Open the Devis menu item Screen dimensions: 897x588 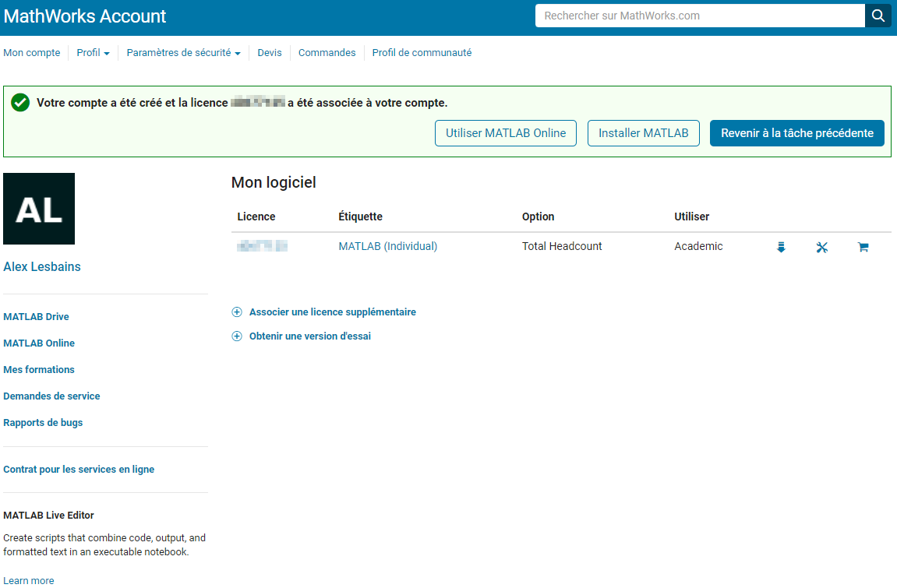point(270,53)
